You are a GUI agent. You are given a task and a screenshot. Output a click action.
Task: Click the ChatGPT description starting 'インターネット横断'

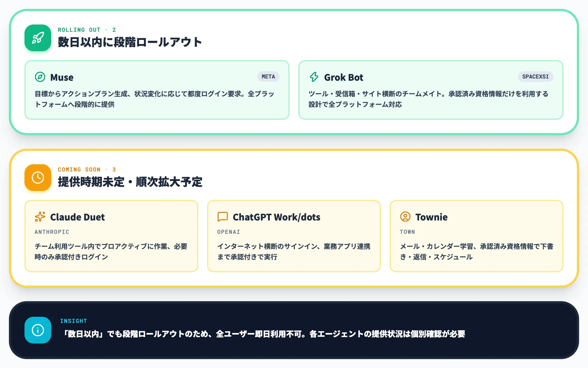point(294,252)
